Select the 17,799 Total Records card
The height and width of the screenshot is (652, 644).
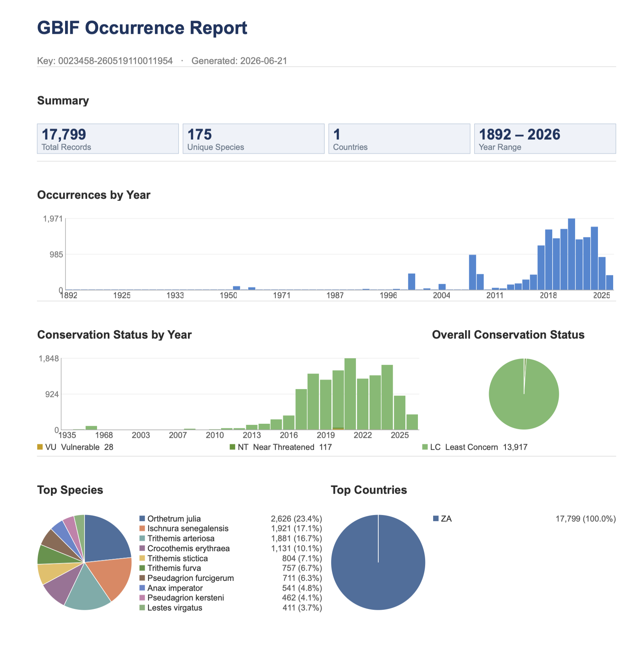(x=108, y=138)
